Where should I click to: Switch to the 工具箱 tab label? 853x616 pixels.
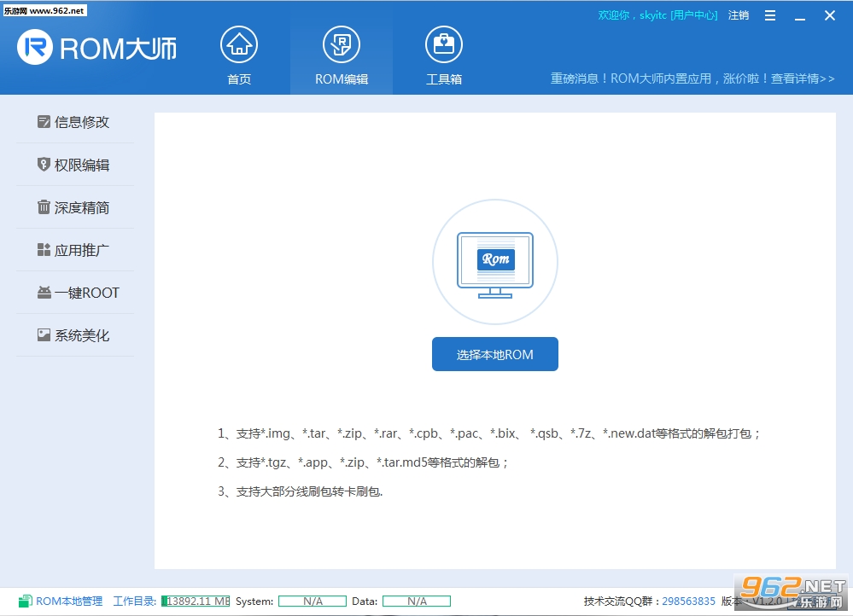pyautogui.click(x=444, y=79)
